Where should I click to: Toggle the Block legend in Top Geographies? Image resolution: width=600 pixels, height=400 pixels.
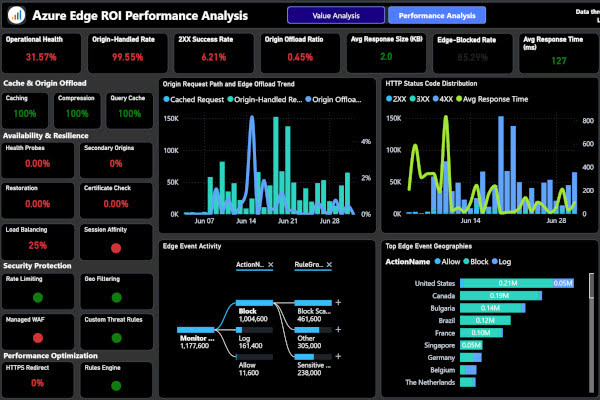pos(476,262)
